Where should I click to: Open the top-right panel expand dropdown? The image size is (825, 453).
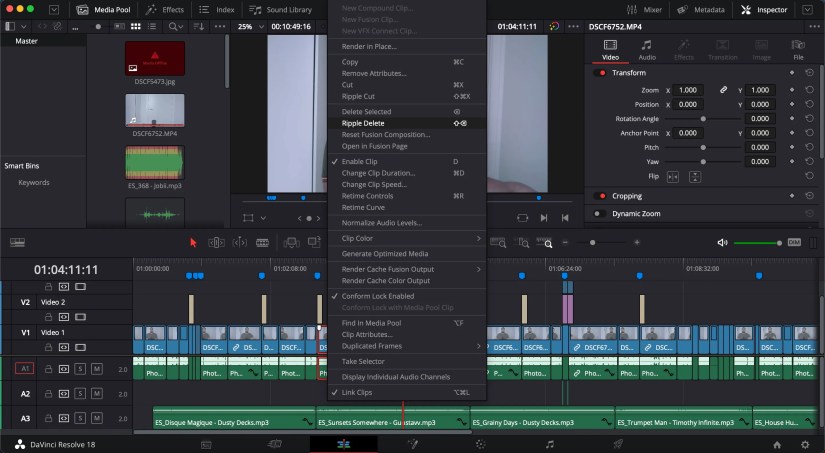(807, 9)
